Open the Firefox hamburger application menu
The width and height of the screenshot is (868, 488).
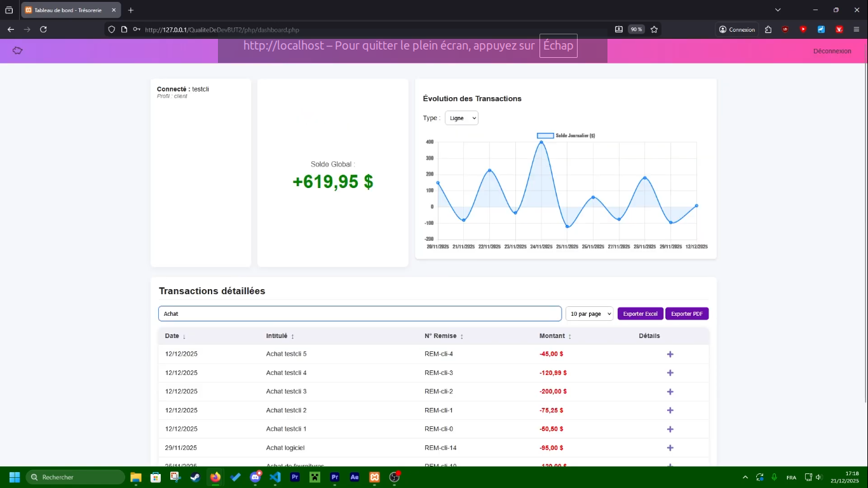(x=856, y=29)
